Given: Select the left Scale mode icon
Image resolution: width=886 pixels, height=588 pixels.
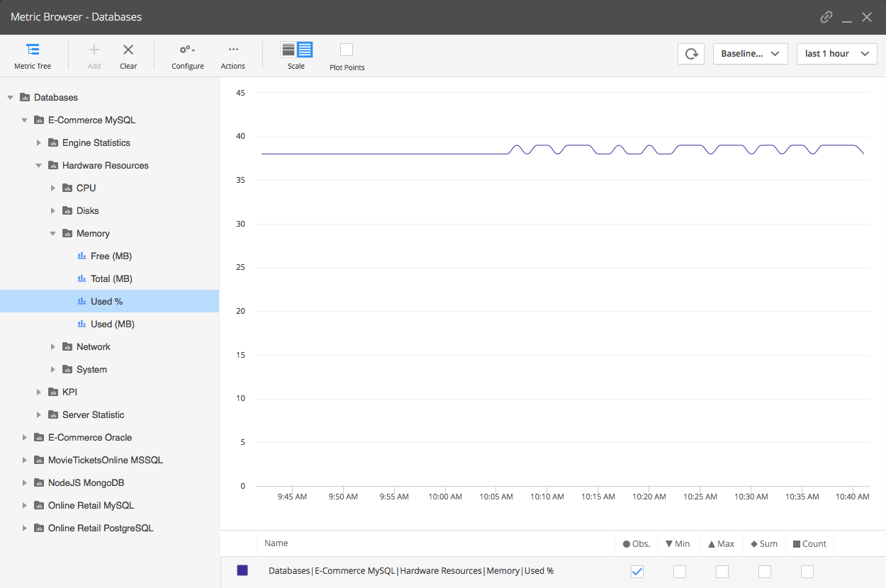Looking at the screenshot, I should point(288,50).
